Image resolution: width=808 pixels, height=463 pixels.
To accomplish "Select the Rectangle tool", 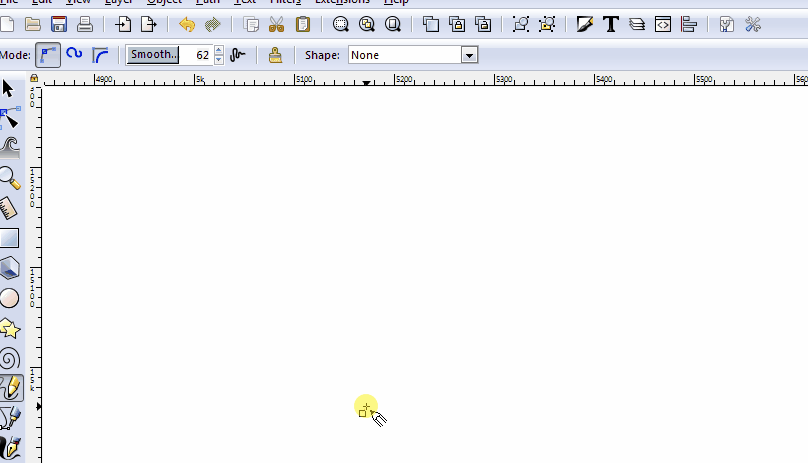I will point(9,238).
